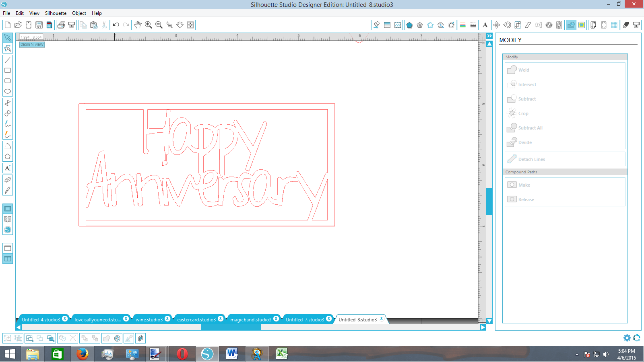Select the Knife tool

8,190
